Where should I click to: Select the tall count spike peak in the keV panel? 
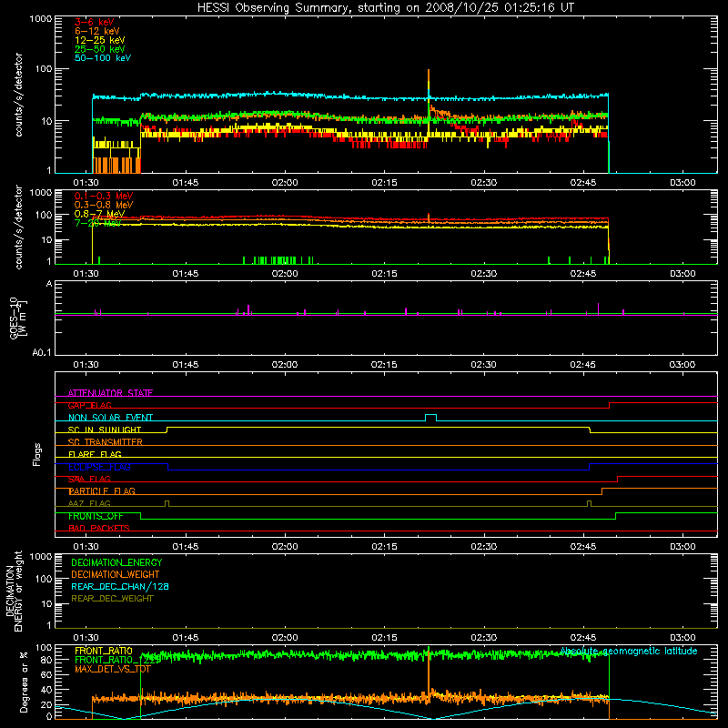(x=429, y=71)
